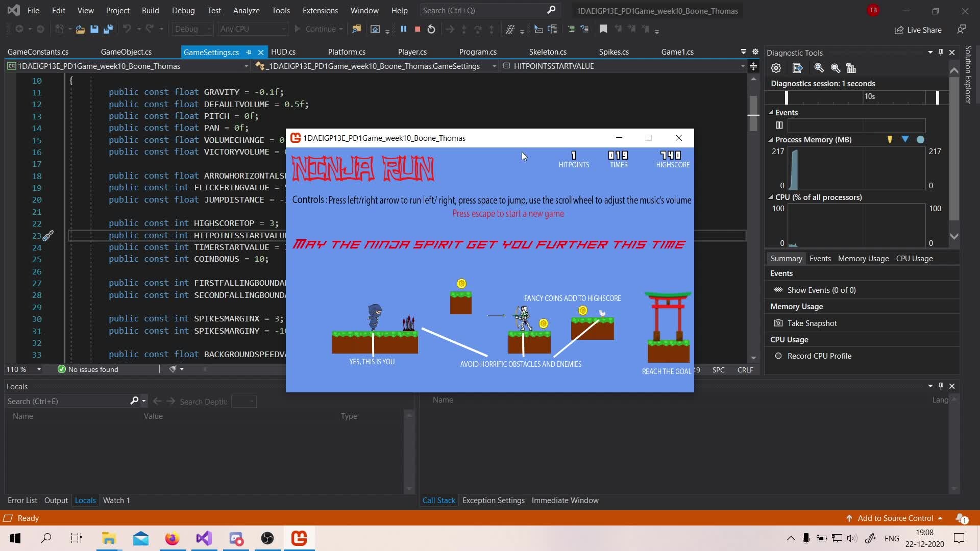Zoom in on the diagnostics timeline
This screenshot has width=980, height=551.
click(819, 68)
